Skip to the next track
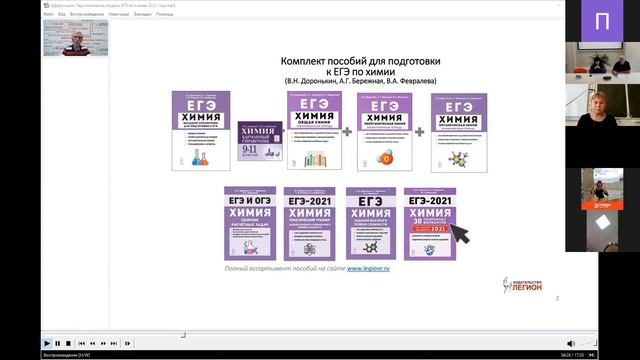640x360 pixels. [x=114, y=343]
